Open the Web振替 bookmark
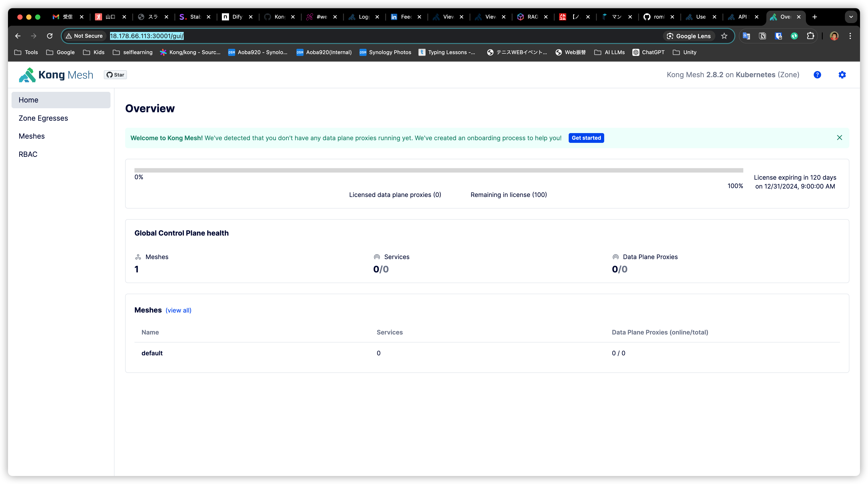 (570, 52)
